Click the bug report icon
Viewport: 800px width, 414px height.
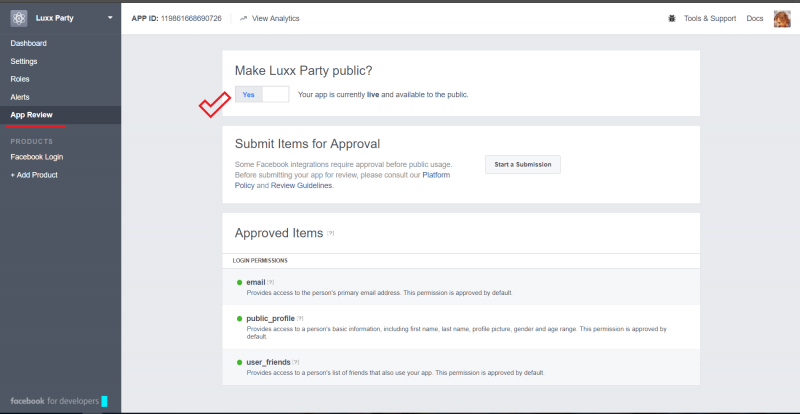click(x=672, y=18)
